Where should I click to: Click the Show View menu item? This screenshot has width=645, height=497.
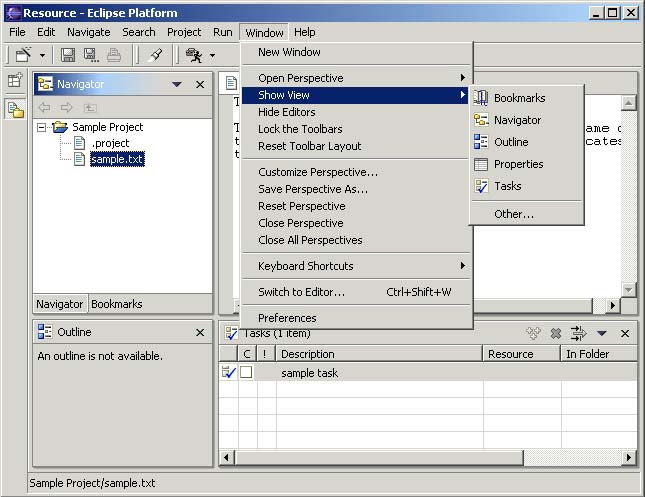355,95
